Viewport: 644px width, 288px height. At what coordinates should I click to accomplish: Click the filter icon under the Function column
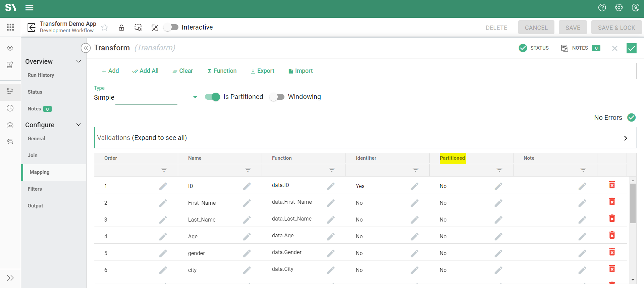pos(331,170)
